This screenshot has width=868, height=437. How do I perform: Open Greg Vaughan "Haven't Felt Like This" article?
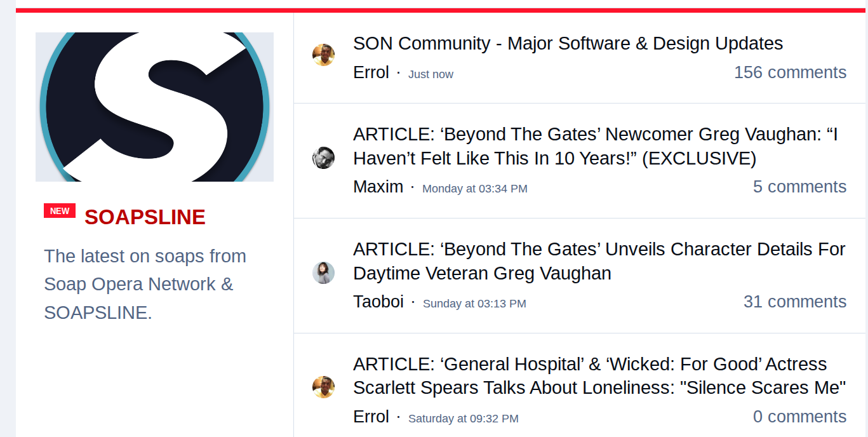(x=595, y=146)
